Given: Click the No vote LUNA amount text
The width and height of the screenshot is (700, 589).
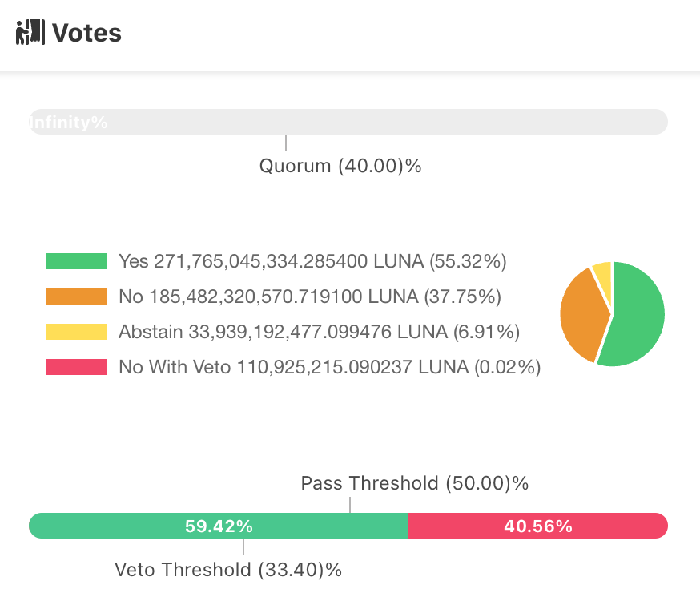Looking at the screenshot, I should pyautogui.click(x=309, y=297).
